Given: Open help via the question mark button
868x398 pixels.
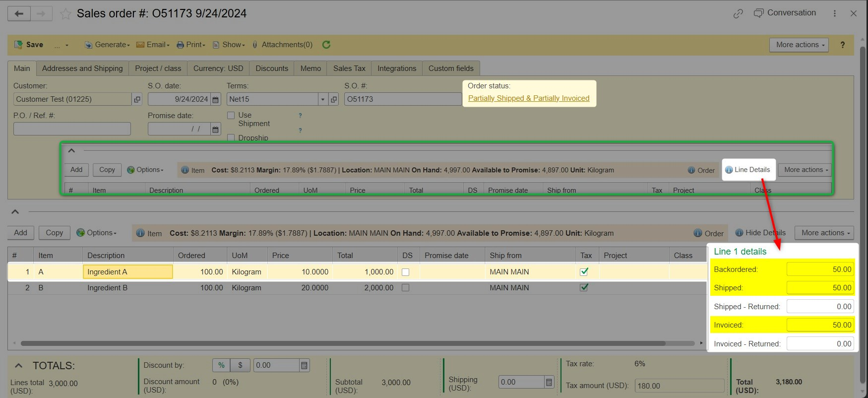Looking at the screenshot, I should pyautogui.click(x=842, y=45).
